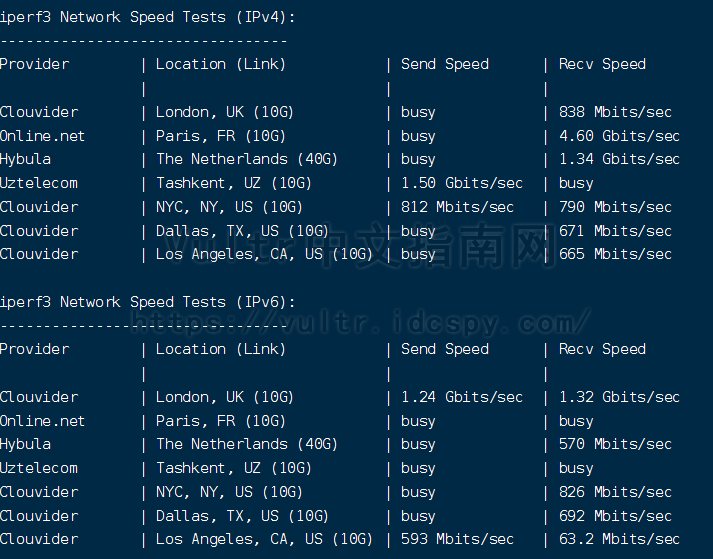Click "busy" receive speed in IPv6 Tashkent row
Viewport: 713px width, 559px height.
pos(576,468)
